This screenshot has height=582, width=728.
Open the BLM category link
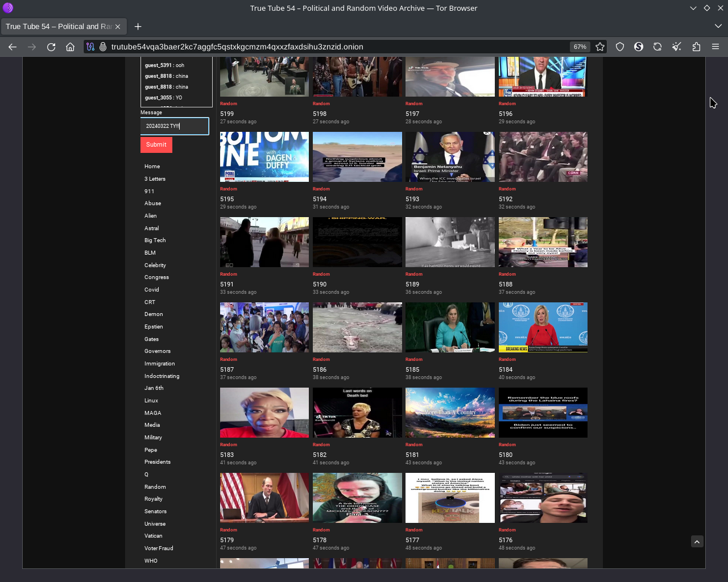point(150,253)
